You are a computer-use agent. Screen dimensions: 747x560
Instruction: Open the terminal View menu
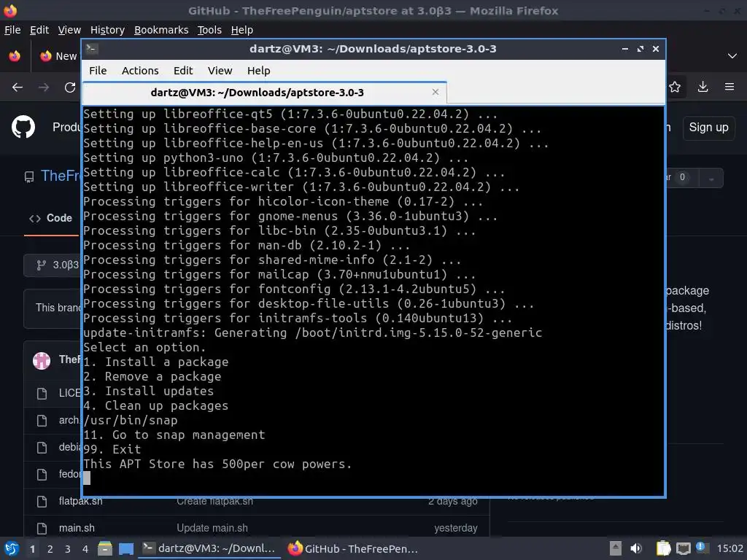click(x=220, y=71)
